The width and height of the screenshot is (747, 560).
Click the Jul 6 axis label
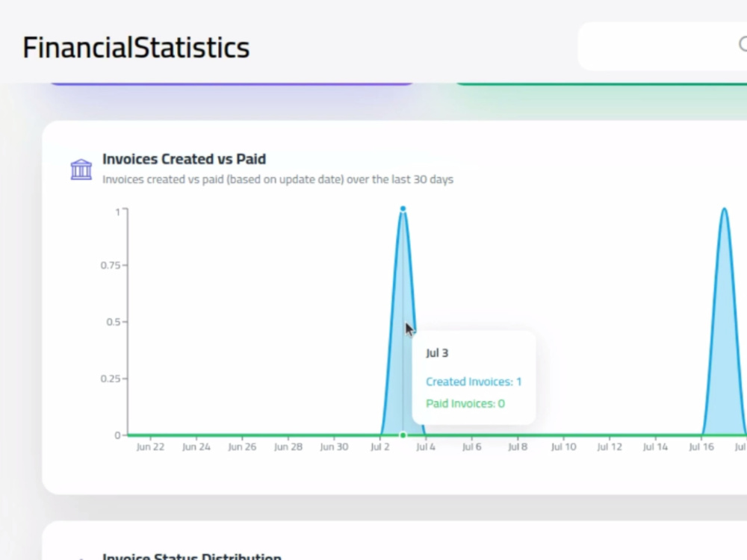[x=471, y=447]
